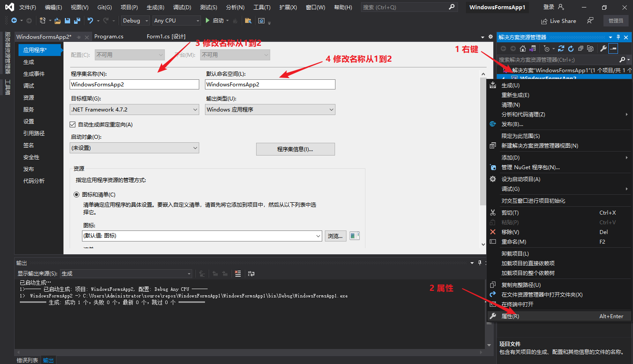Switch to the Program.cs tab
This screenshot has width=633, height=364.
click(x=109, y=37)
